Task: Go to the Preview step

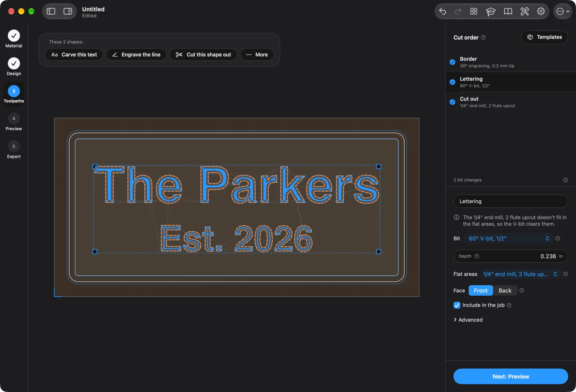Action: [x=14, y=122]
